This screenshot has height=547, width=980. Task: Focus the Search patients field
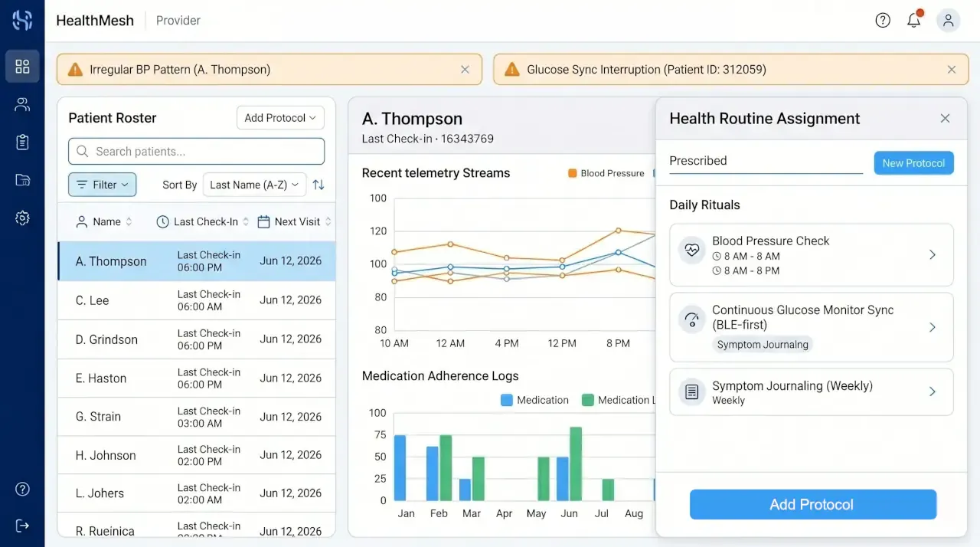[196, 152]
